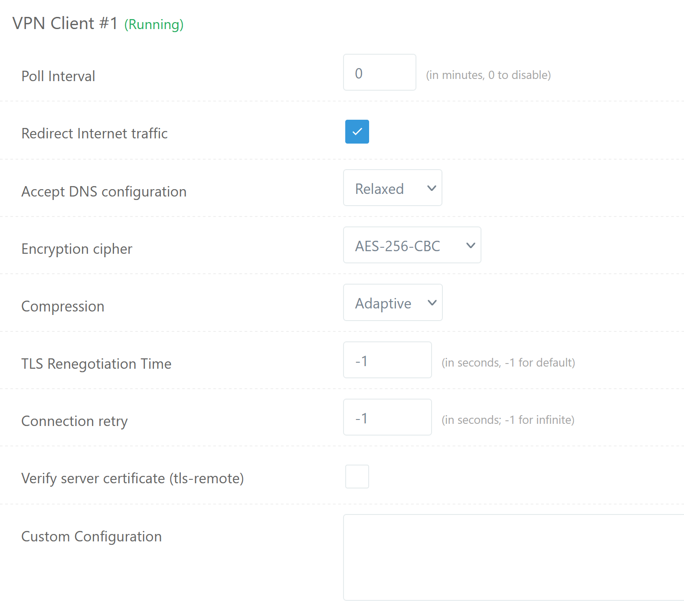
Task: Click the Encryption cipher label
Action: (x=77, y=249)
